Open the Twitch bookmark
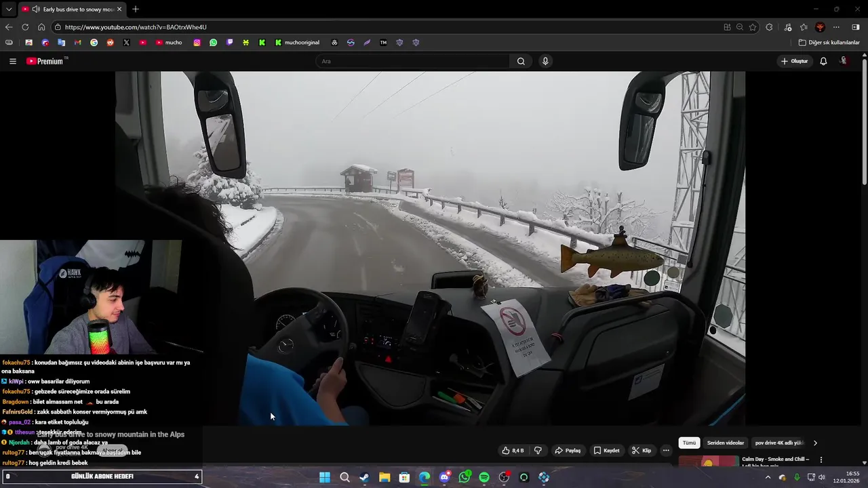This screenshot has height=488, width=868. tap(230, 42)
